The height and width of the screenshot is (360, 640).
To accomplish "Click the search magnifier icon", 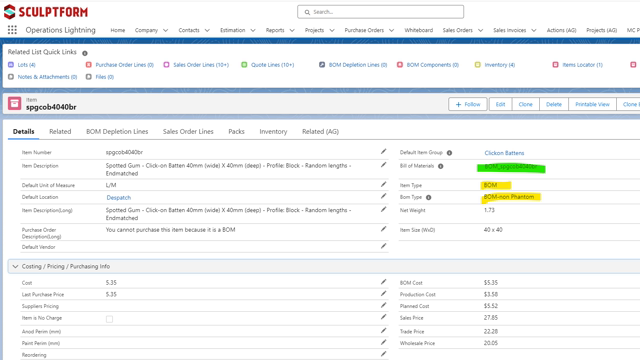I will click(x=307, y=12).
